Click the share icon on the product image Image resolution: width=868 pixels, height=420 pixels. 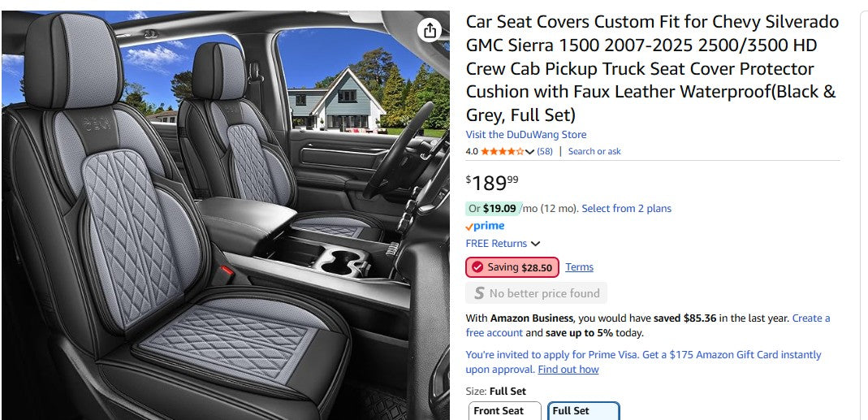pos(430,31)
